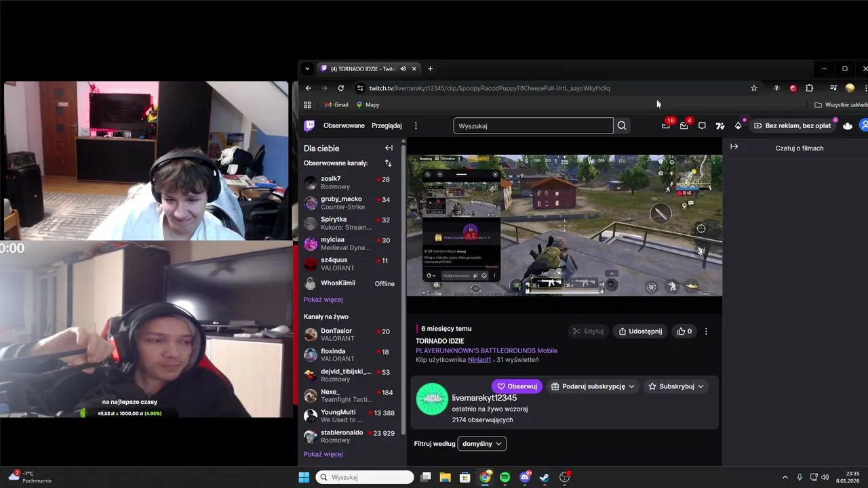Open the three-dot more menu beside Przeglądaj
The height and width of the screenshot is (488, 868).
(x=416, y=125)
